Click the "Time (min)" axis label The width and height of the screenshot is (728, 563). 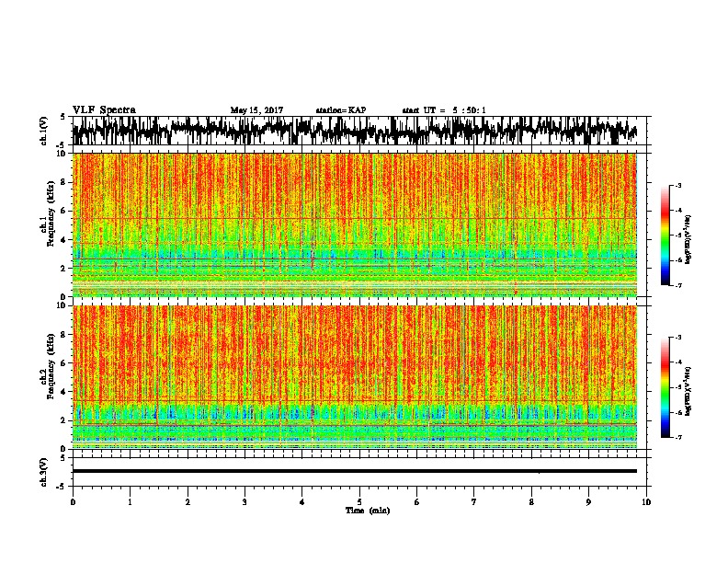tap(368, 511)
